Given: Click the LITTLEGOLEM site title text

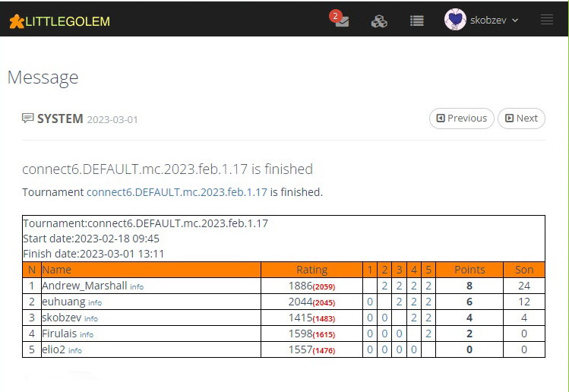Looking at the screenshot, I should click(68, 21).
